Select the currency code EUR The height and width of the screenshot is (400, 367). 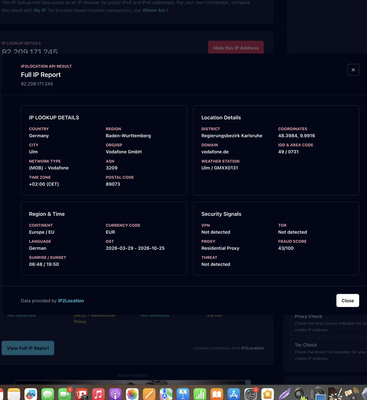(x=110, y=232)
